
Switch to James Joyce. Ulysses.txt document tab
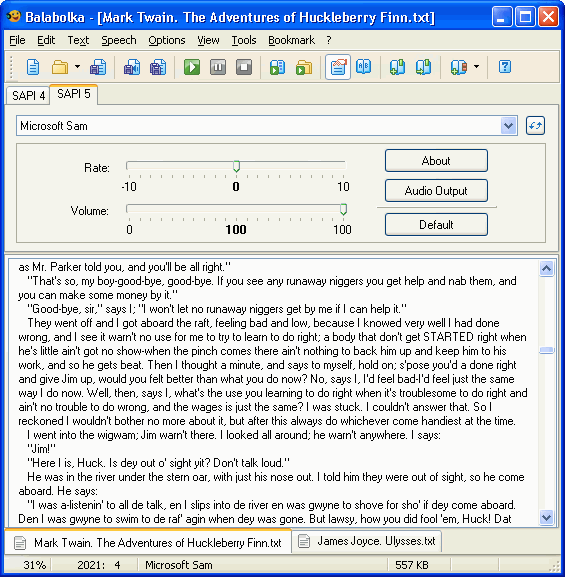368,541
